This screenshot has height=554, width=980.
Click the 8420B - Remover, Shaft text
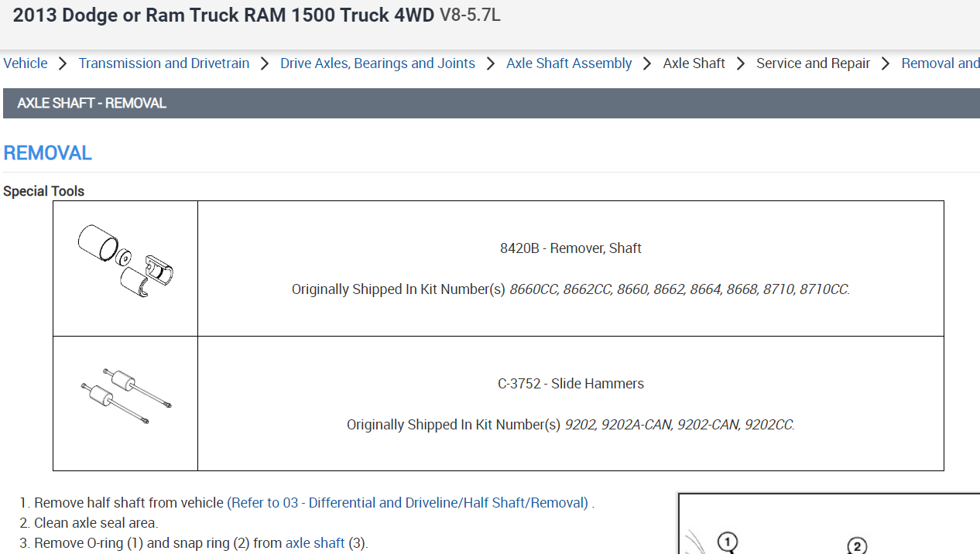[x=571, y=248]
